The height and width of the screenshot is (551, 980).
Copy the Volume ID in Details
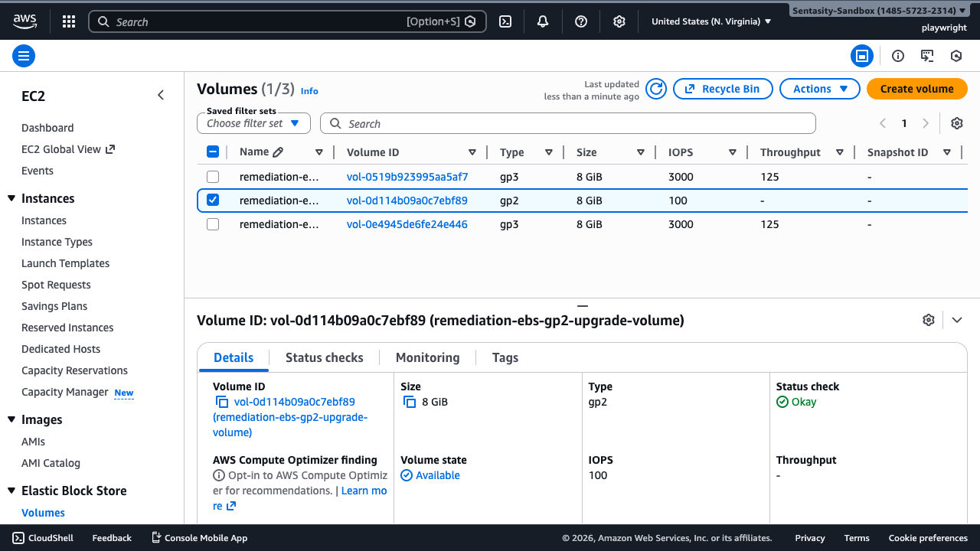(x=222, y=402)
